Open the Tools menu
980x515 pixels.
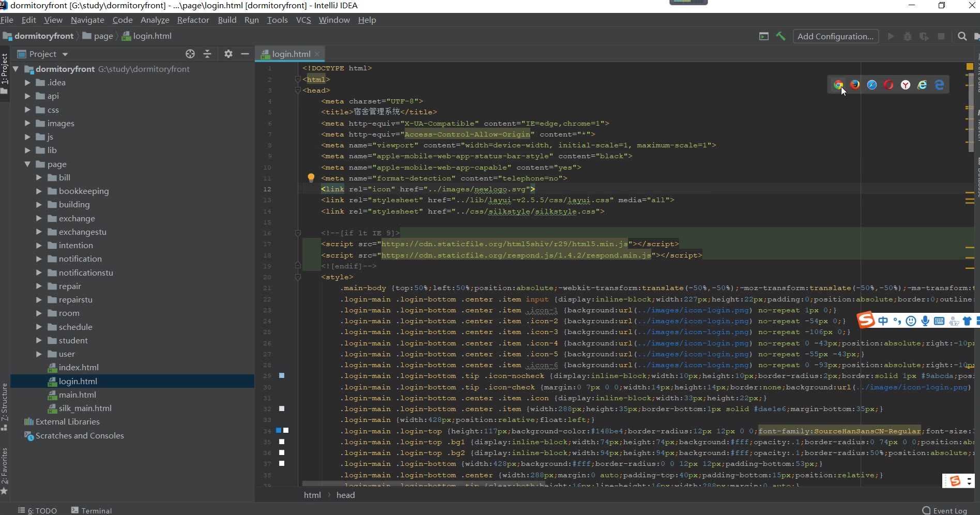coord(277,20)
